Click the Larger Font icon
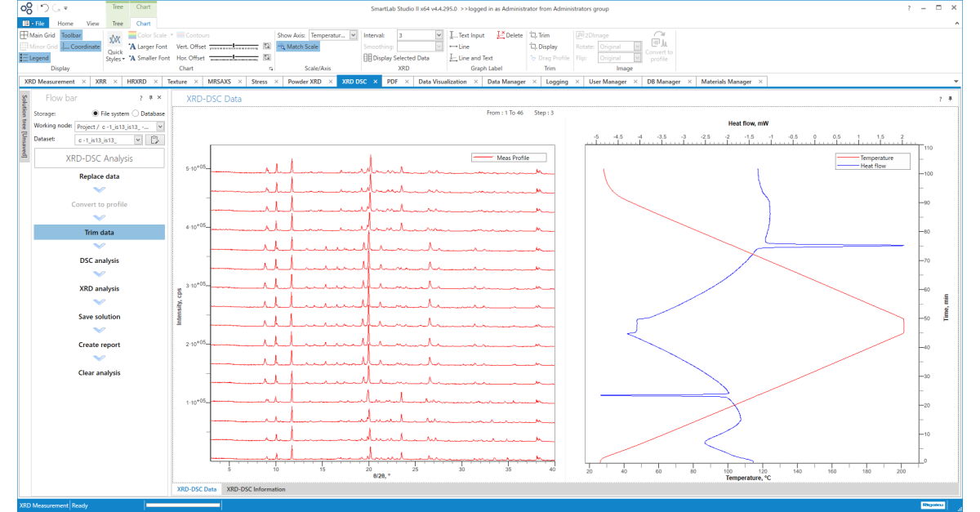The image size is (980, 512). (132, 47)
